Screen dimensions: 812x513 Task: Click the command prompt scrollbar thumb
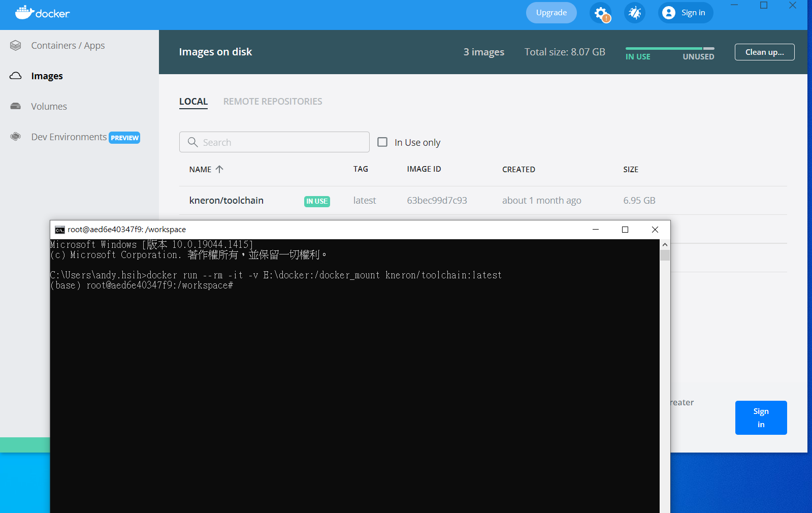pyautogui.click(x=665, y=255)
